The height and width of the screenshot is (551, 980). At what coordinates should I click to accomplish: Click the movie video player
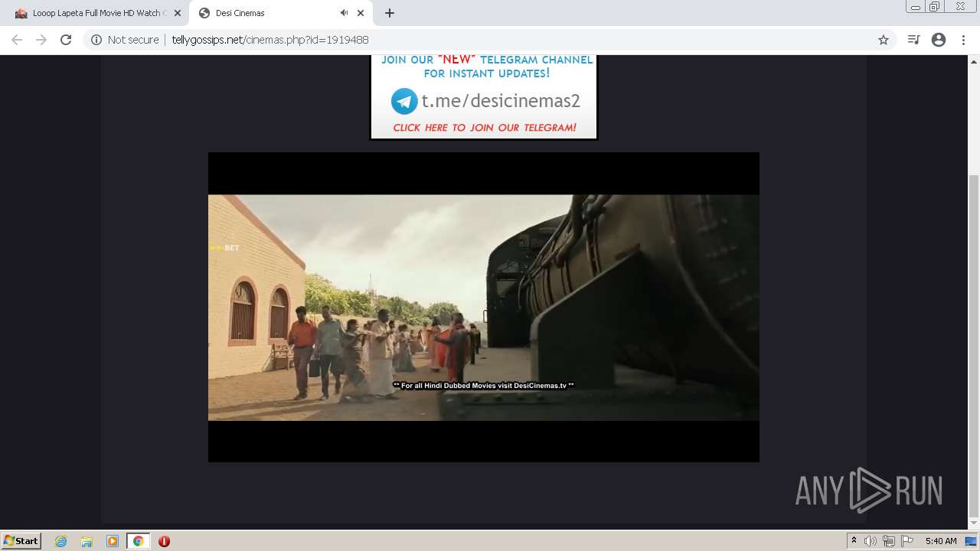484,307
